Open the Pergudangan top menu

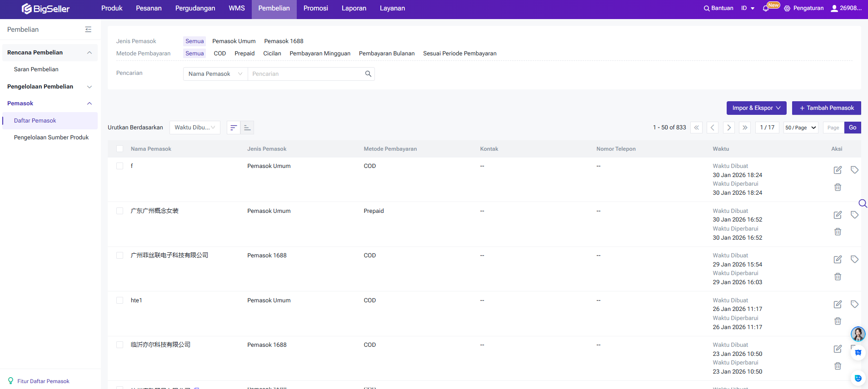(x=195, y=8)
